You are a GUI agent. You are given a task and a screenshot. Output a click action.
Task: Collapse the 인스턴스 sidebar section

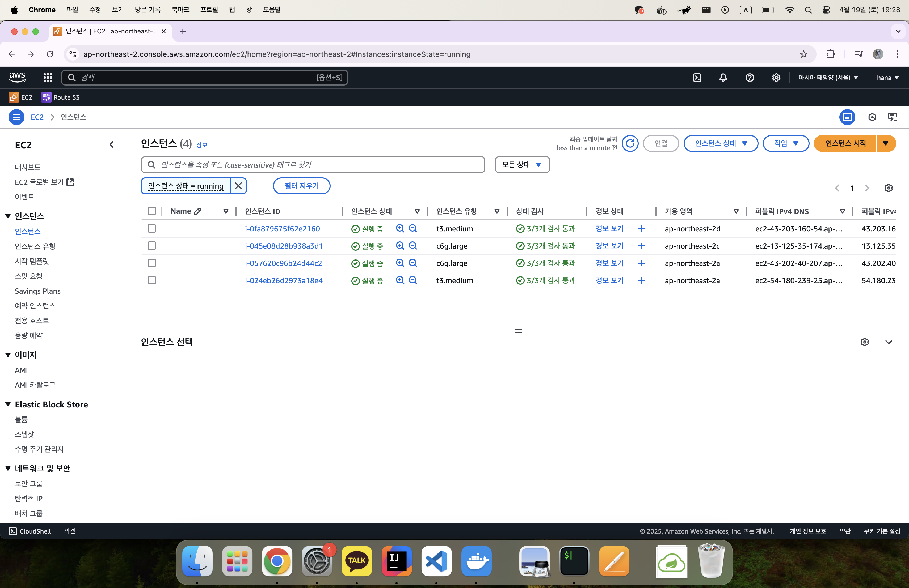(x=8, y=216)
